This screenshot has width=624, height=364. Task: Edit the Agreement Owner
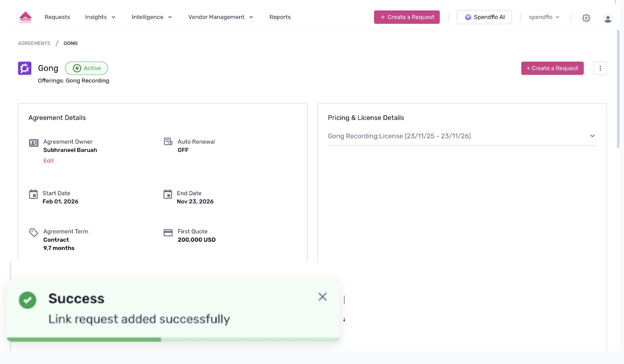(49, 161)
